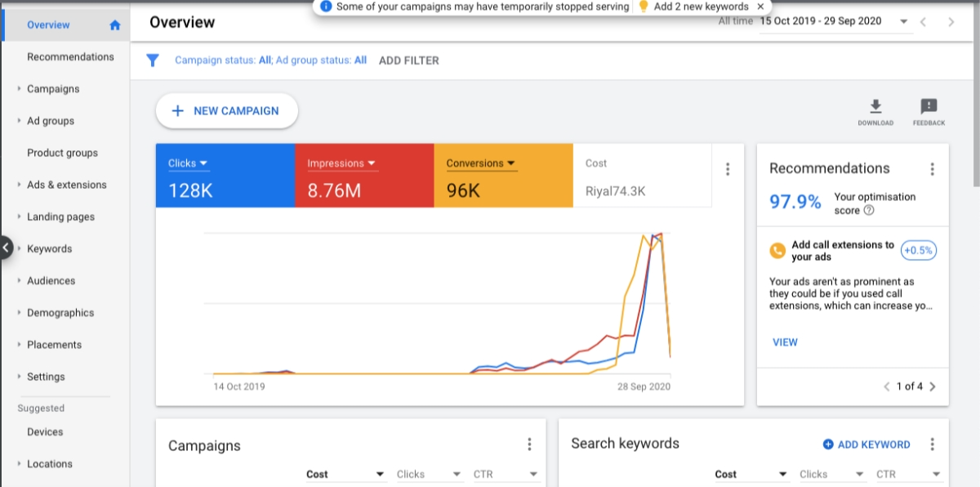Go to next recommendation arrow
The image size is (980, 487).
pyautogui.click(x=933, y=386)
